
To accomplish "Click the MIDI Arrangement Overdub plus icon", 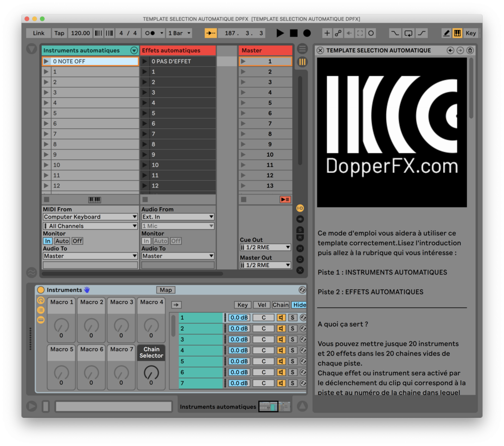I will click(x=327, y=33).
